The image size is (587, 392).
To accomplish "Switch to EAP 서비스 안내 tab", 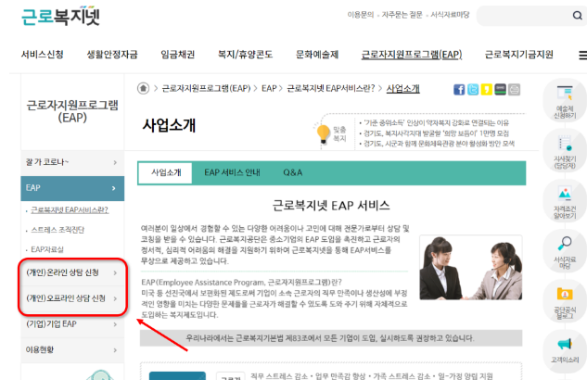I will coord(232,172).
